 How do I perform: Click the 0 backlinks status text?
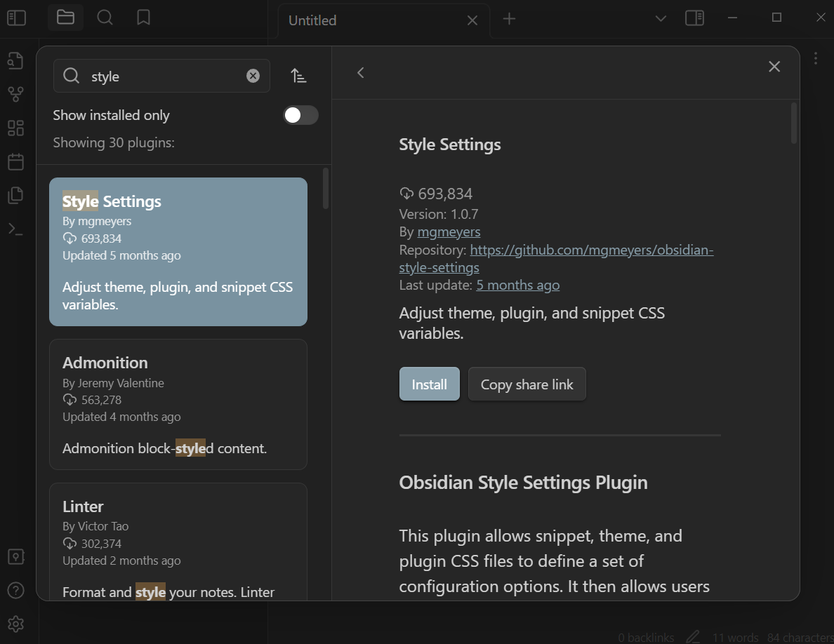coord(646,638)
